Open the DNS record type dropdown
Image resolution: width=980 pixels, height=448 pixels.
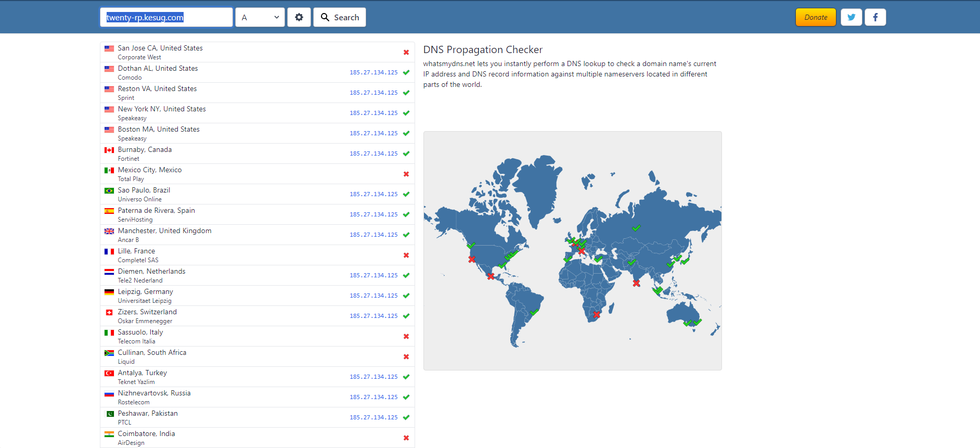click(x=260, y=17)
